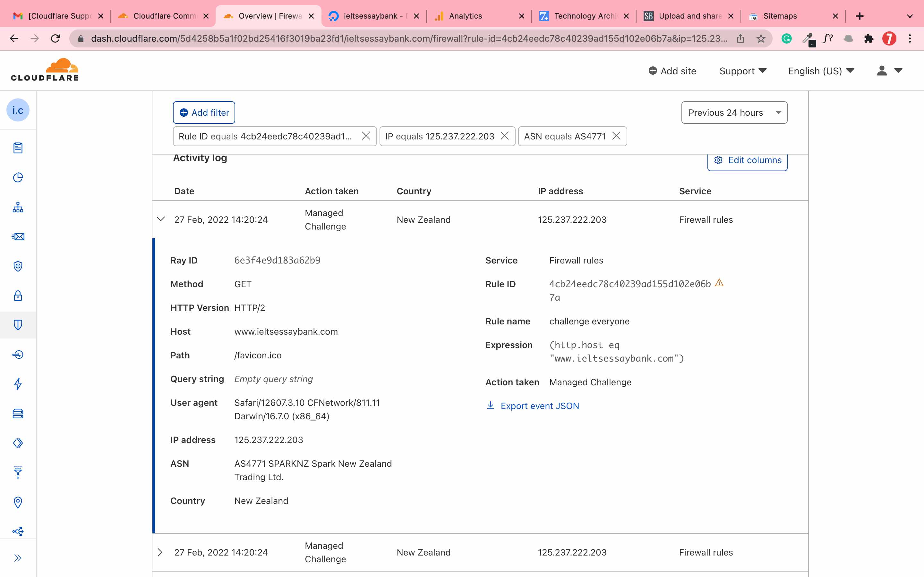Click the Speed lightning bolt sidebar icon
The image size is (924, 577).
[x=18, y=384]
